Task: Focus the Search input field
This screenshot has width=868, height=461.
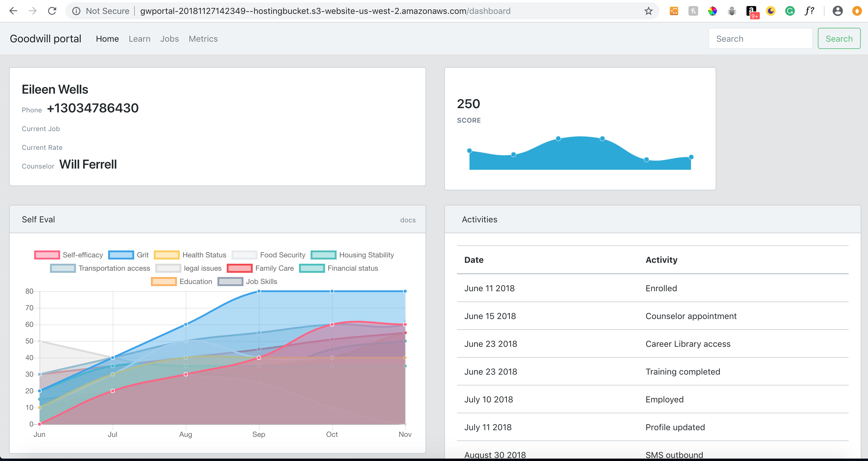Action: (760, 39)
